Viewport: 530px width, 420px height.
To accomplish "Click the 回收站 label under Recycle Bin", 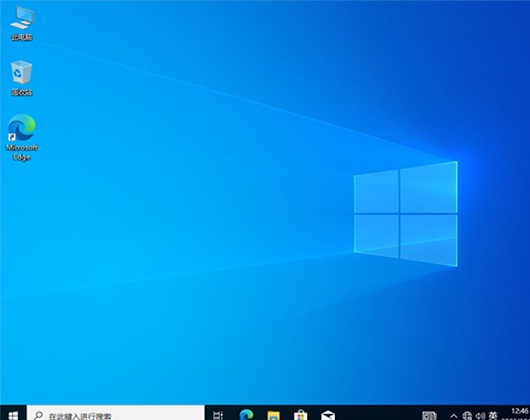I will 22,92.
